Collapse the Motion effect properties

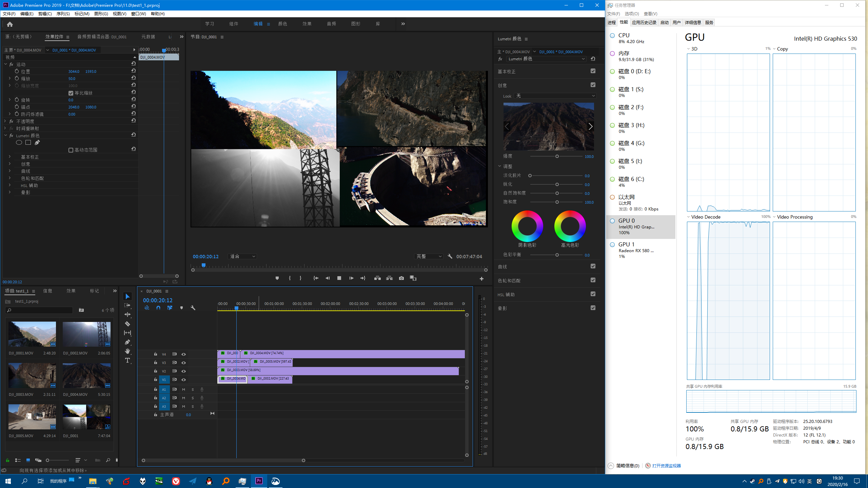5,64
